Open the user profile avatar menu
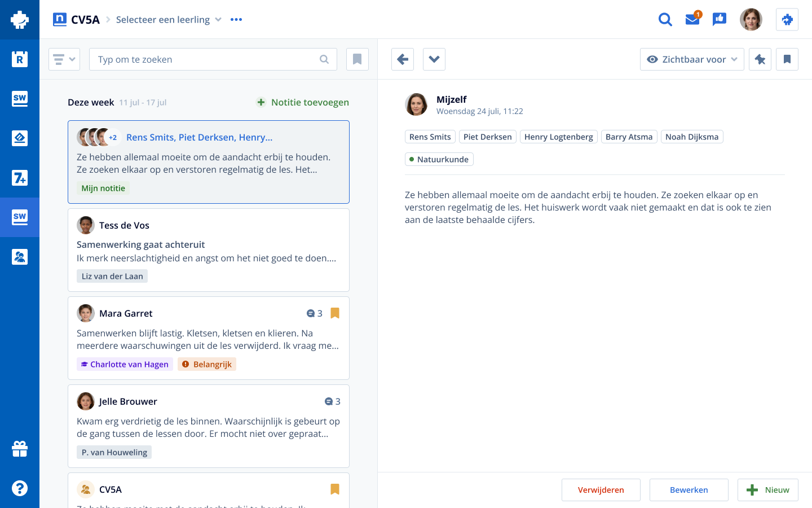The width and height of the screenshot is (812, 508). pos(751,20)
